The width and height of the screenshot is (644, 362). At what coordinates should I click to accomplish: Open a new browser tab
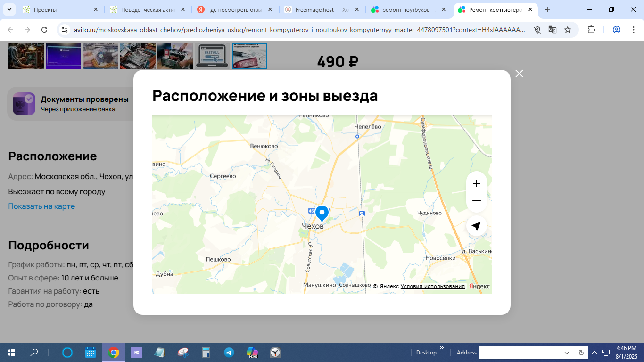coord(547,9)
